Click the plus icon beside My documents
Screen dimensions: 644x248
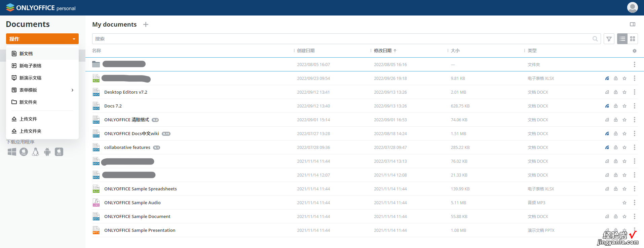click(x=146, y=24)
